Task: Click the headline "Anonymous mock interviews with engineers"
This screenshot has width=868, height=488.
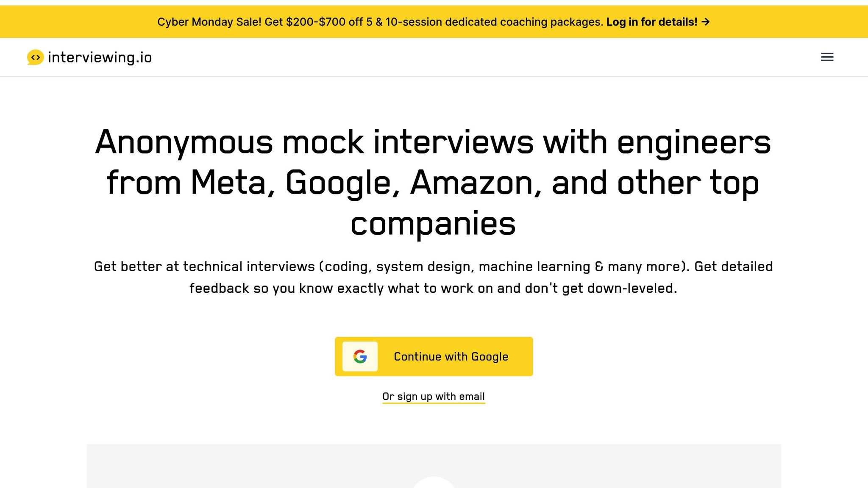Action: pos(434,142)
